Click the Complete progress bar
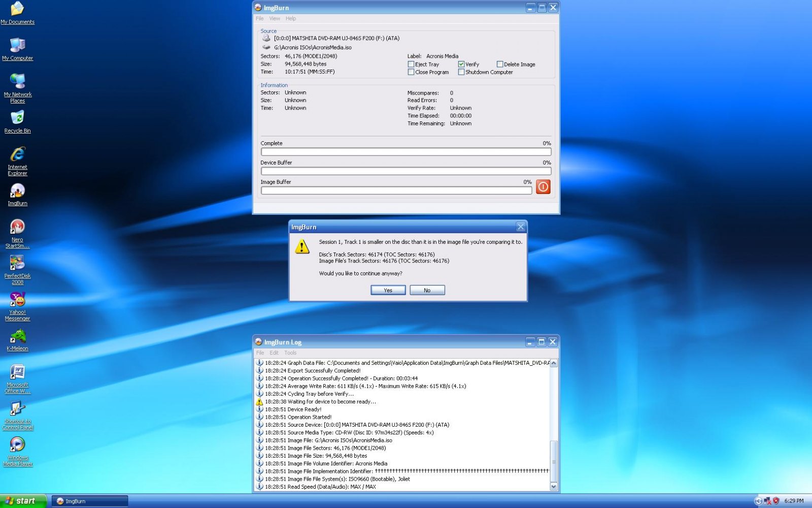 coord(406,152)
